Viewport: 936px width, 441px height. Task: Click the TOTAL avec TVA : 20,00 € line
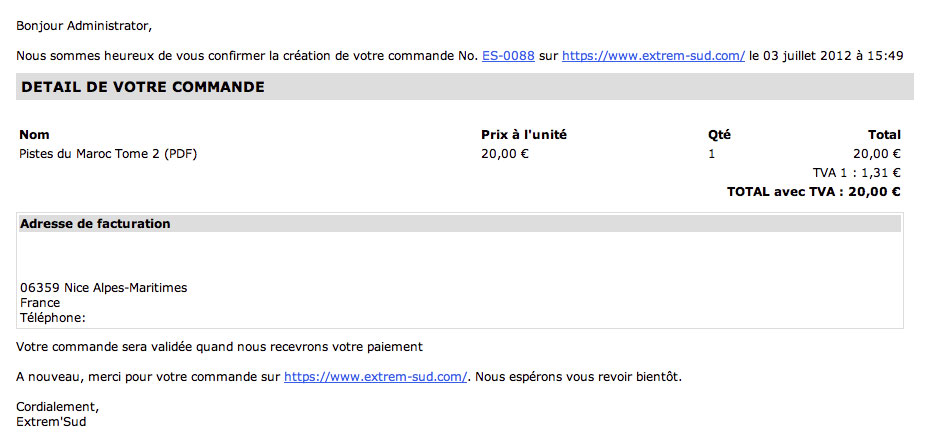(814, 192)
